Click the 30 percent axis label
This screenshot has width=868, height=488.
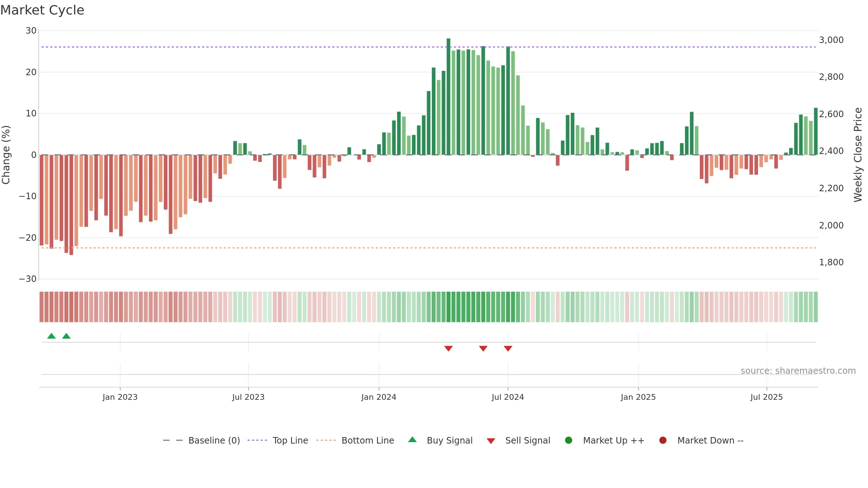click(31, 31)
